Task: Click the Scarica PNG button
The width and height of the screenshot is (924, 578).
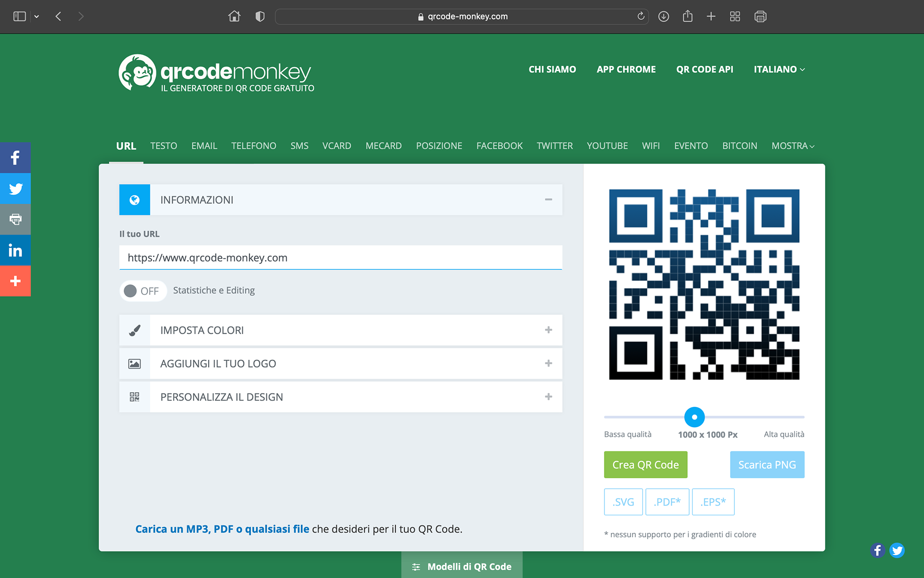Action: pyautogui.click(x=767, y=465)
